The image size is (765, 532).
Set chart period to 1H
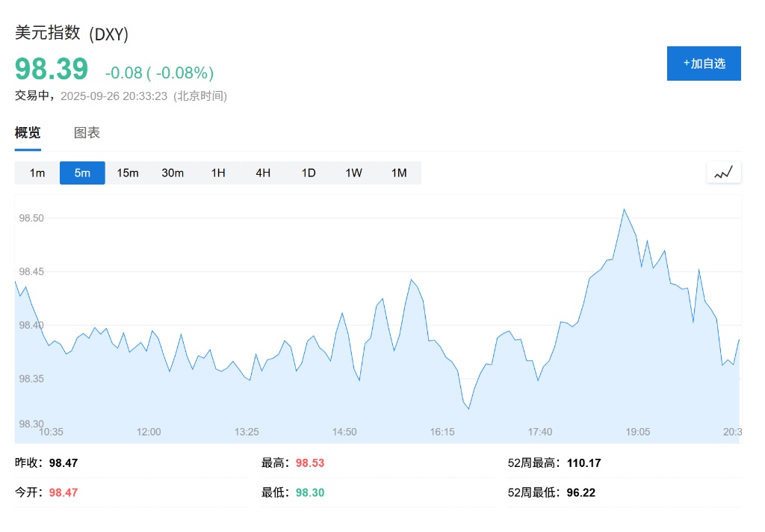[218, 173]
